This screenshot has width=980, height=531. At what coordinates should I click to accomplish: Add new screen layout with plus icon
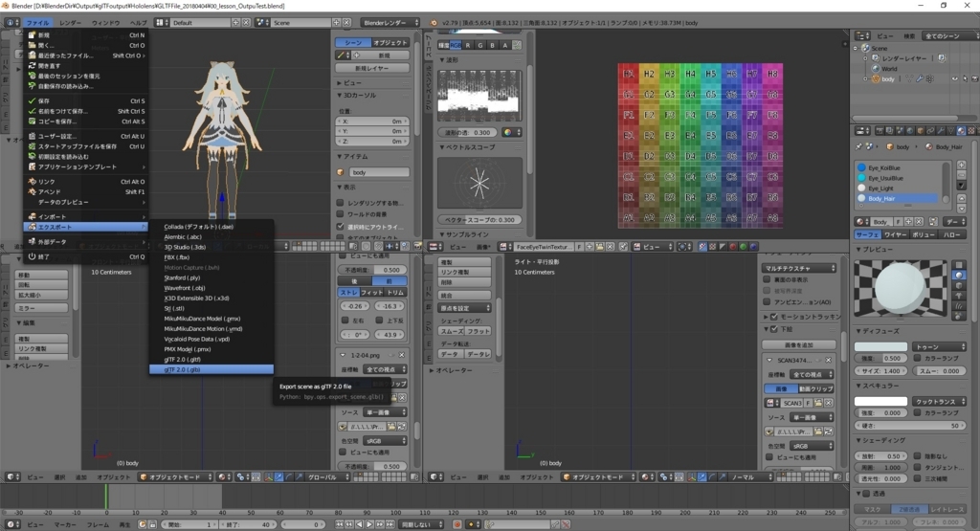coord(235,23)
